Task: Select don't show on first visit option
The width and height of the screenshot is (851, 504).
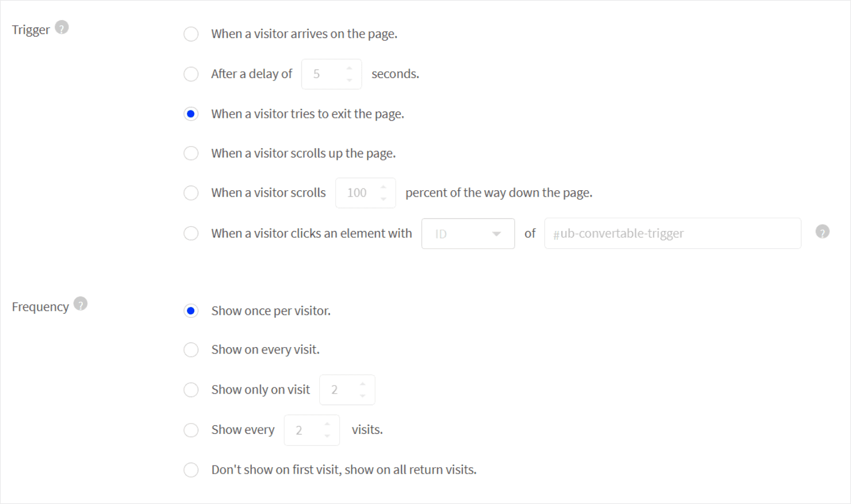Action: [191, 470]
